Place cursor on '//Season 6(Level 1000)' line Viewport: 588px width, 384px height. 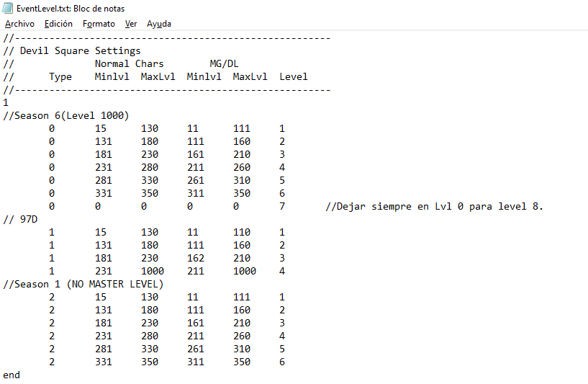[x=66, y=116]
